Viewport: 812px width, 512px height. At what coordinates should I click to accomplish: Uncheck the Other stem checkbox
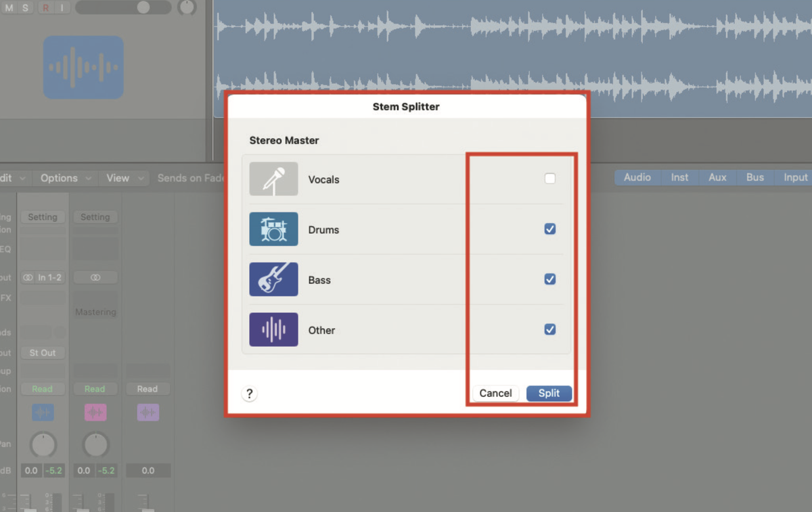tap(550, 329)
